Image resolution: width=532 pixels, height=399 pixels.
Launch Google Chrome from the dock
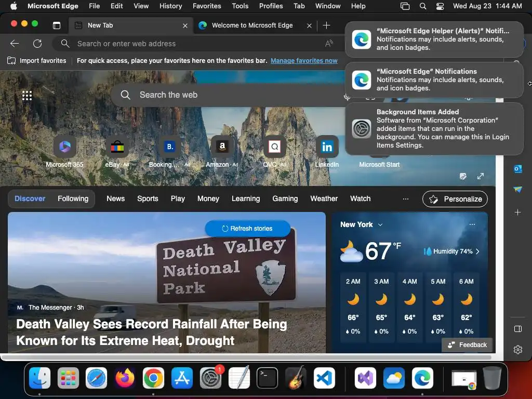coord(153,378)
